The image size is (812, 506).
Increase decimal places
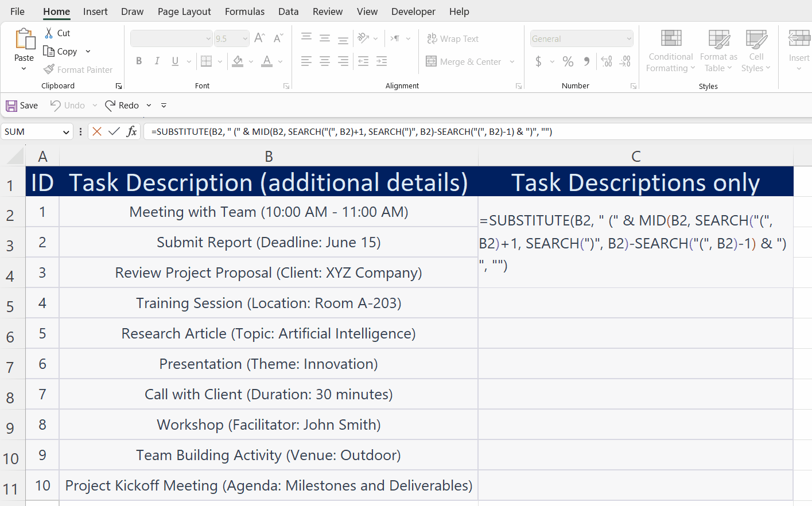coord(607,61)
